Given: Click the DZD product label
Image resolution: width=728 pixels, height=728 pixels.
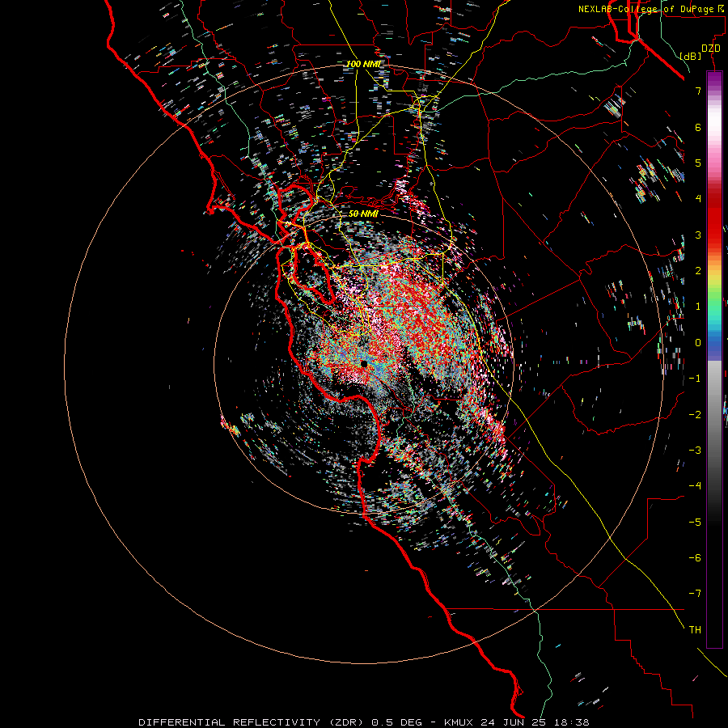Looking at the screenshot, I should click(711, 49).
